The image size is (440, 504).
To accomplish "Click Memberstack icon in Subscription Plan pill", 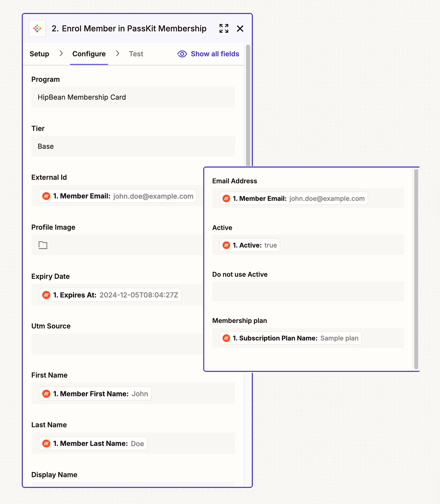I will (x=226, y=338).
